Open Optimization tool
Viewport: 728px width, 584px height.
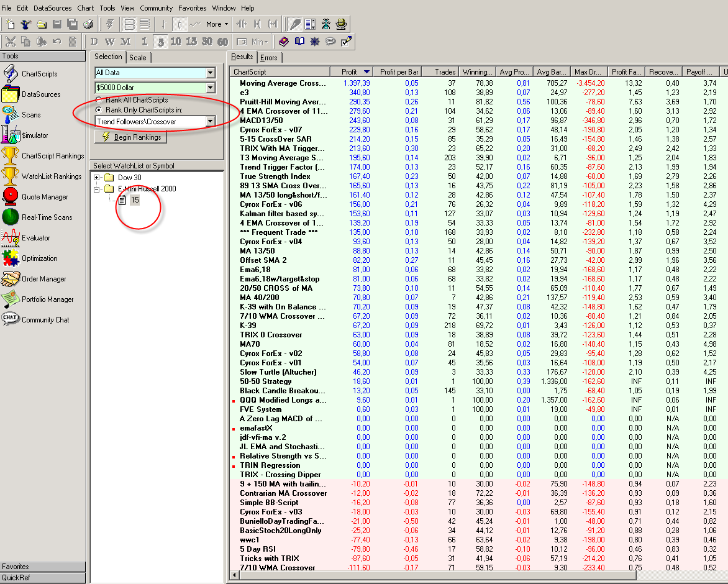pyautogui.click(x=30, y=258)
